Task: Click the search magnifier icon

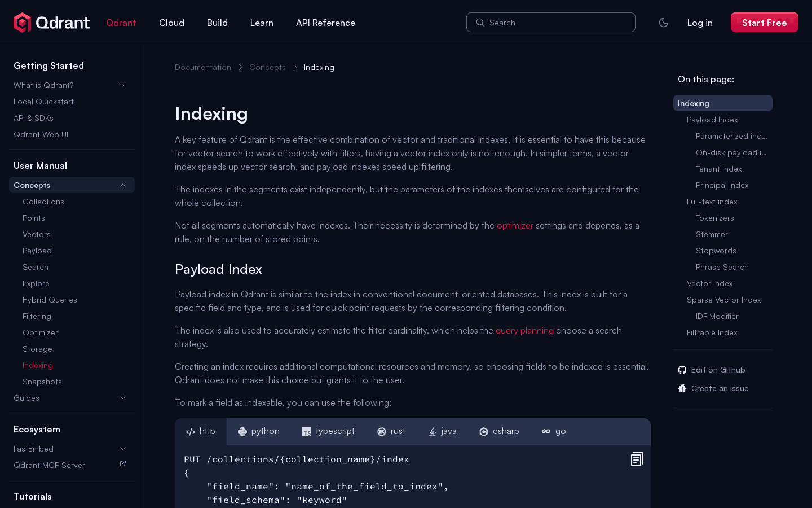Action: pyautogui.click(x=480, y=23)
